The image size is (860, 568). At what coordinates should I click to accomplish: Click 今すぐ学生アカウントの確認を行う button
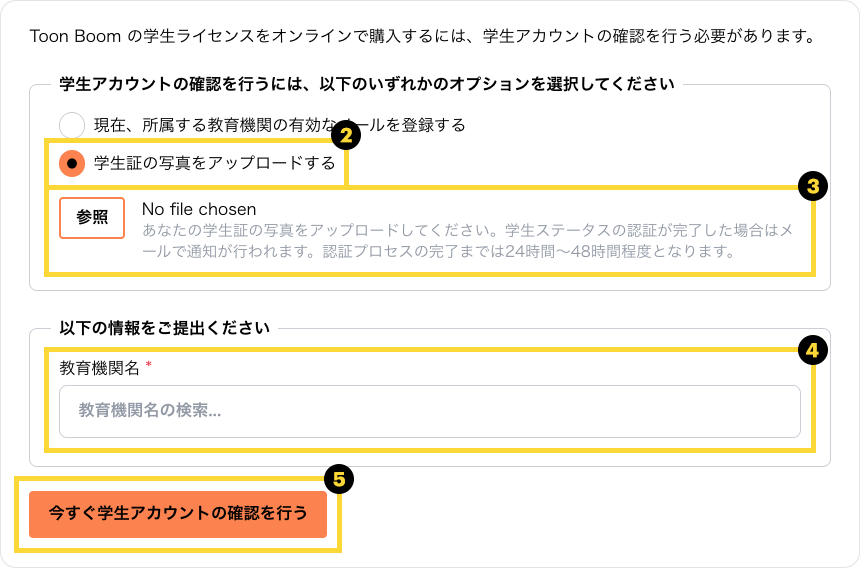click(178, 514)
